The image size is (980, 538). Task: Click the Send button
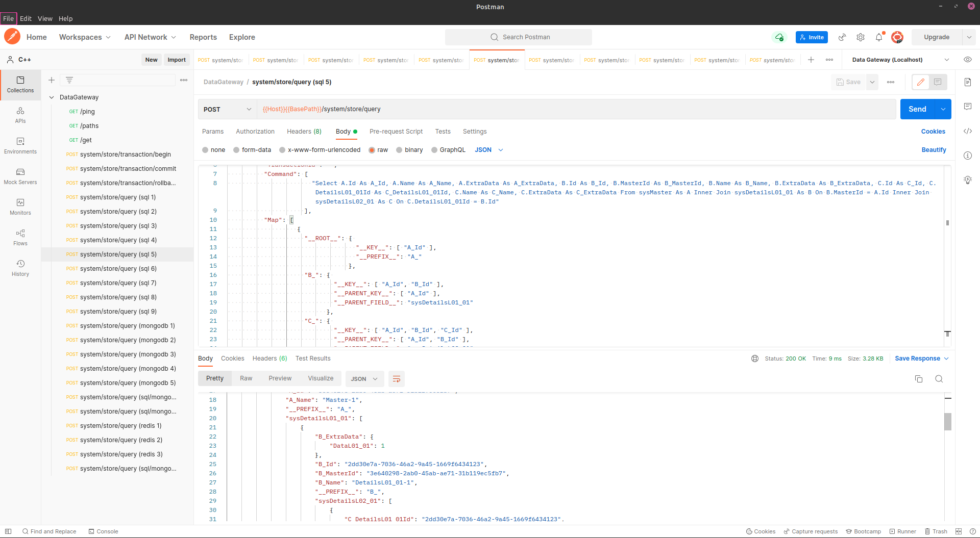pos(917,109)
